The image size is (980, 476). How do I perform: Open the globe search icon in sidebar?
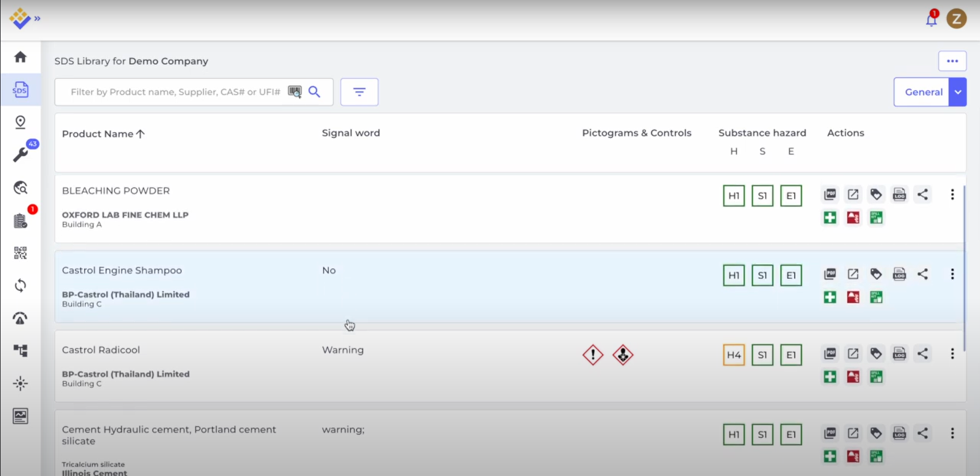pos(20,188)
